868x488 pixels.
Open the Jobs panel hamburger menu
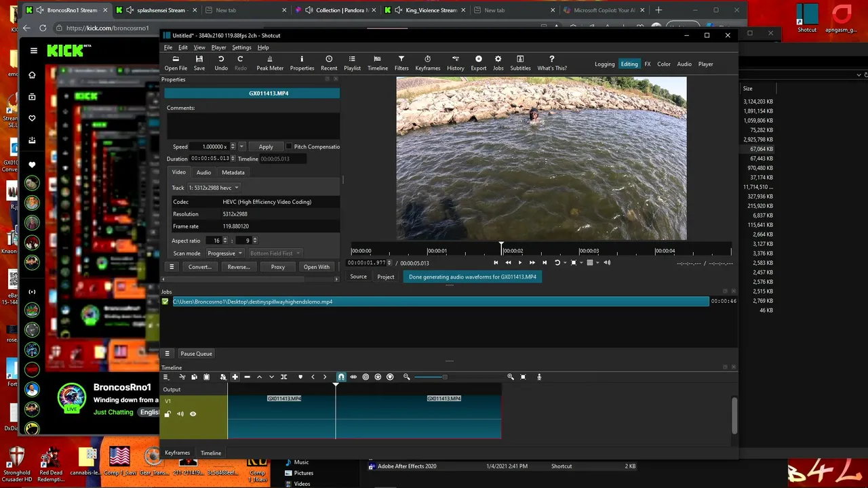click(167, 354)
